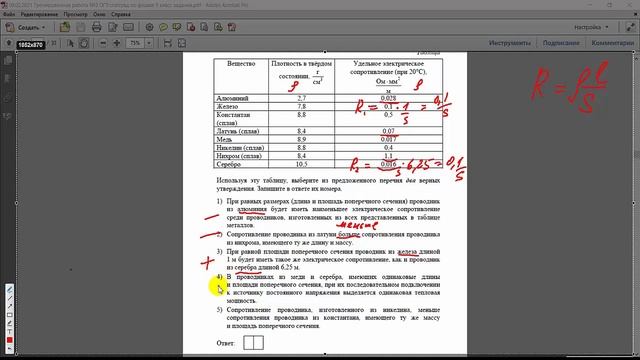
Task: Expand the zoom level dropdown arrow
Action: coord(149,43)
